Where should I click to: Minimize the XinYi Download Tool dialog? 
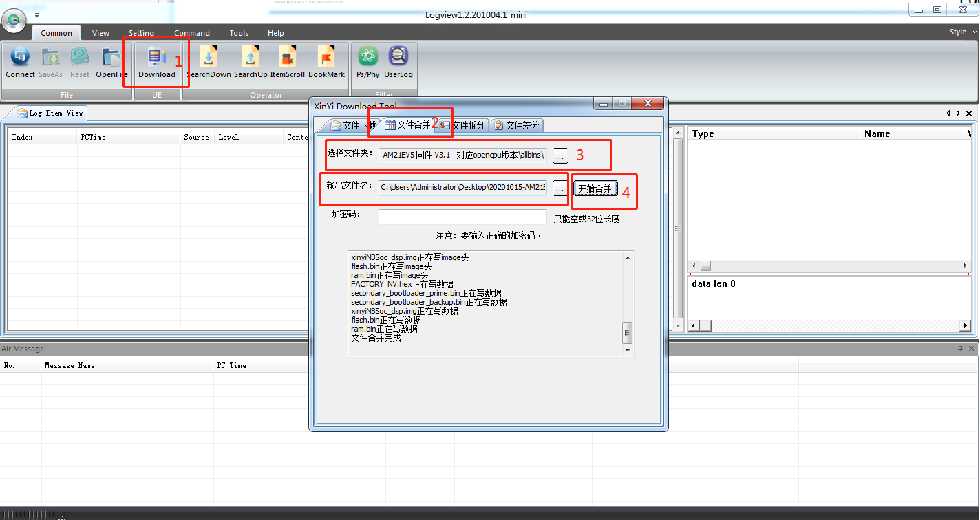pyautogui.click(x=604, y=104)
